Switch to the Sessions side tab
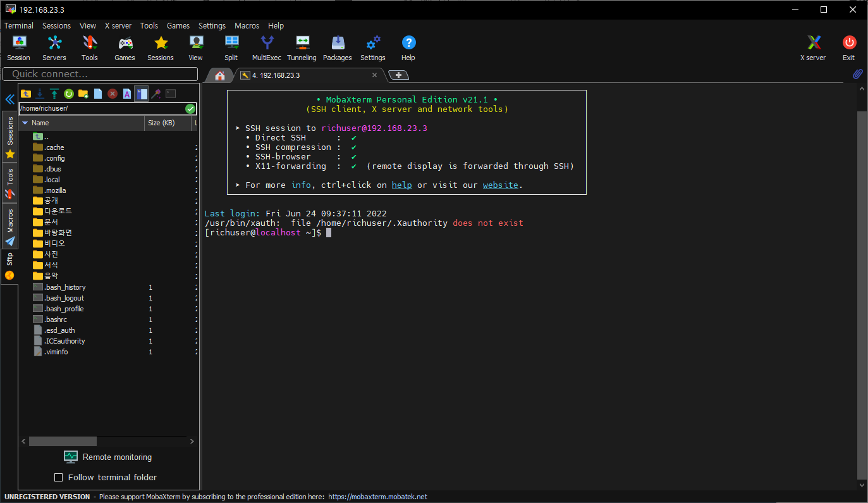This screenshot has width=868, height=503. tap(10, 137)
